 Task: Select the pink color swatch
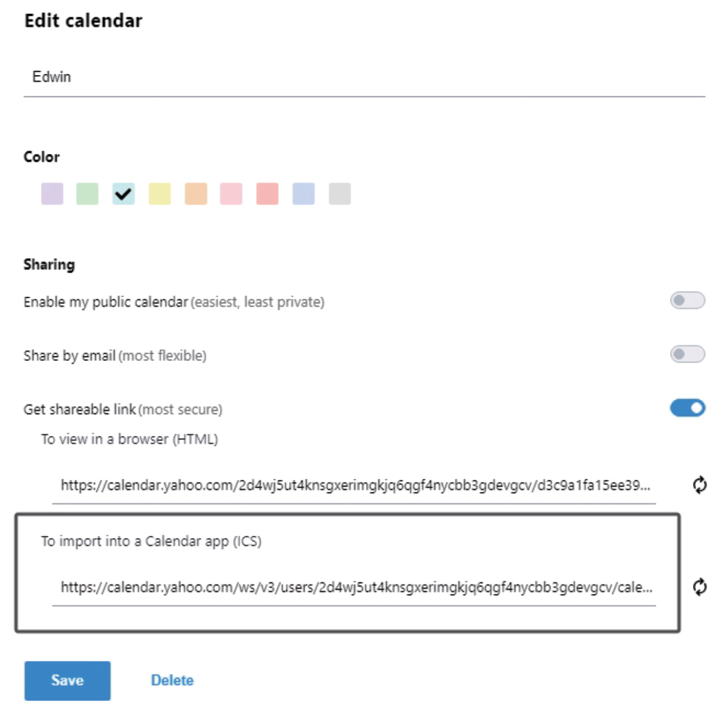tap(231, 194)
